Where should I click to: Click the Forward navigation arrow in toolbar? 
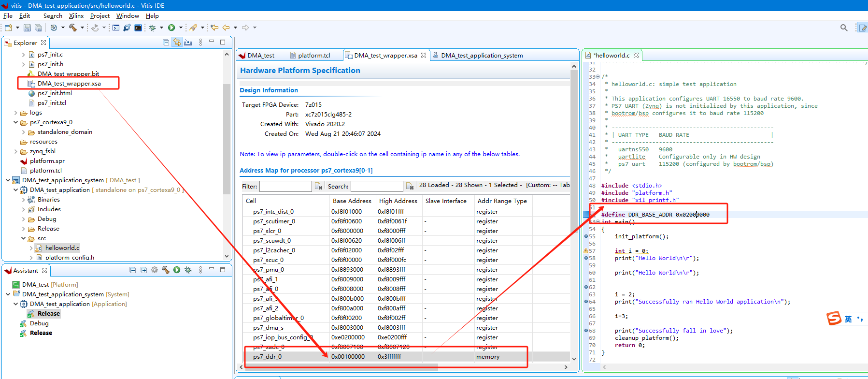point(245,28)
